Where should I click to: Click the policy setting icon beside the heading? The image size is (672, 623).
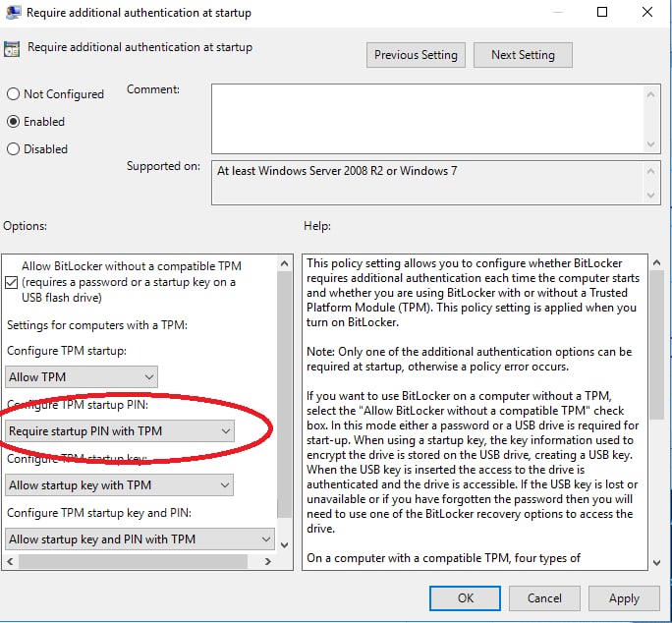(x=12, y=49)
